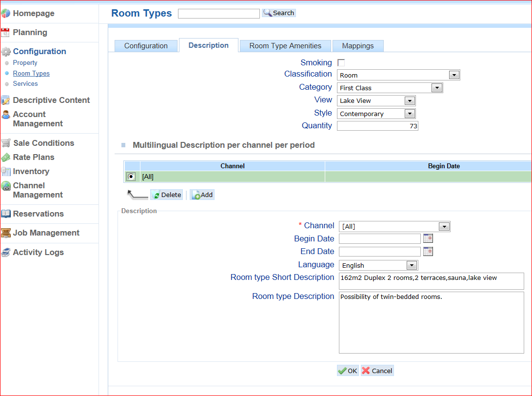
Task: Click the Quantity input field
Action: [x=377, y=126]
